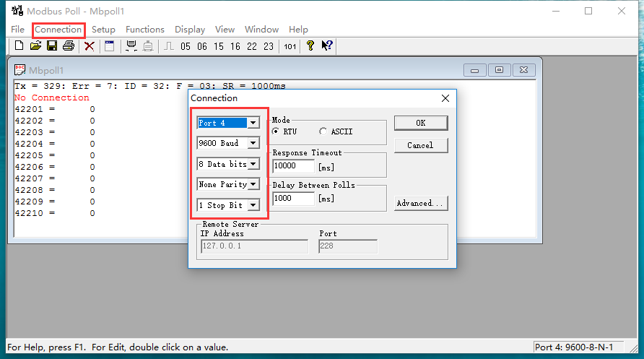Click the context help arrow icon

[x=327, y=46]
